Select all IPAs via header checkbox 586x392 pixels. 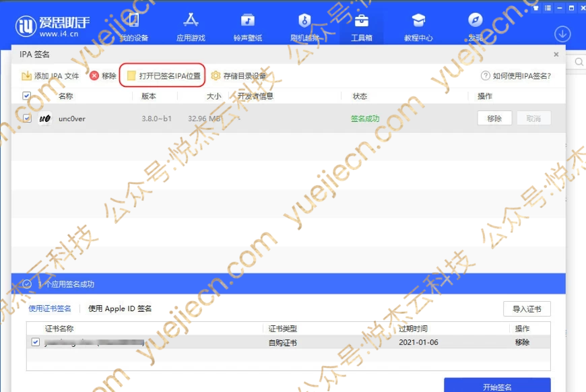pyautogui.click(x=26, y=96)
